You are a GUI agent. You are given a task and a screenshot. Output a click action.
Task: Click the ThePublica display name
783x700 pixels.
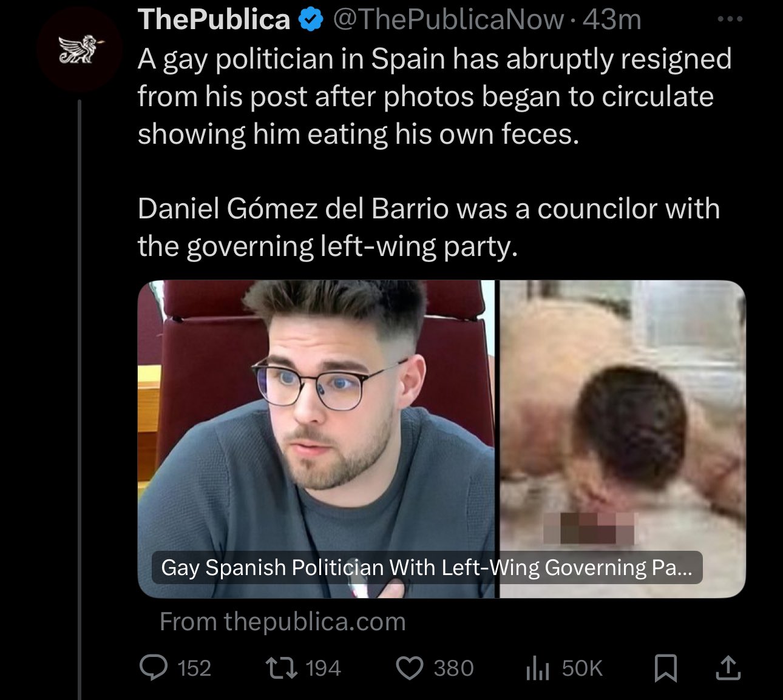[x=214, y=19]
